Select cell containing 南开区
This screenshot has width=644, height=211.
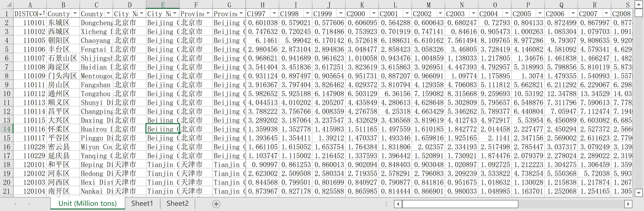pyautogui.click(x=63, y=191)
